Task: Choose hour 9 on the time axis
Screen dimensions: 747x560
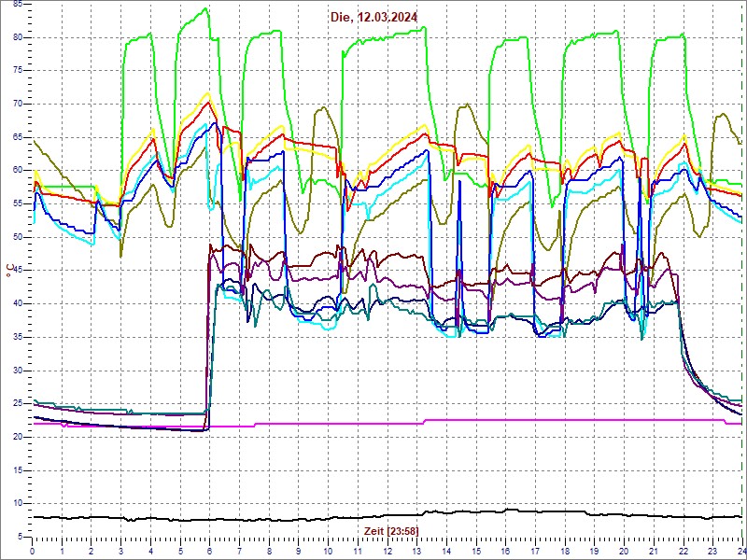Action: point(299,551)
